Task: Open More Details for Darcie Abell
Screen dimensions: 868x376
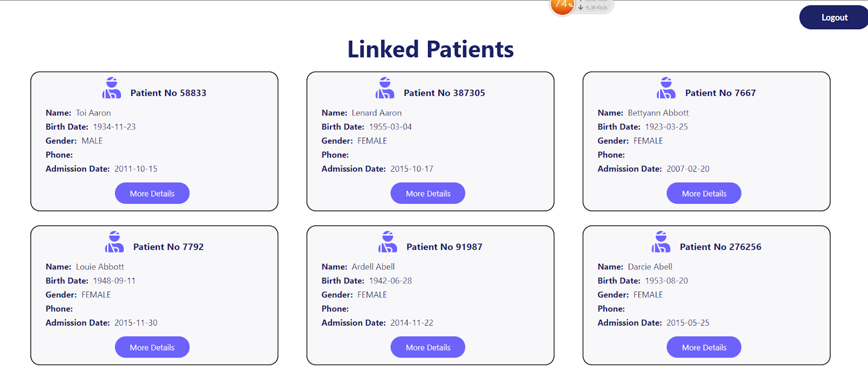Action: (704, 347)
